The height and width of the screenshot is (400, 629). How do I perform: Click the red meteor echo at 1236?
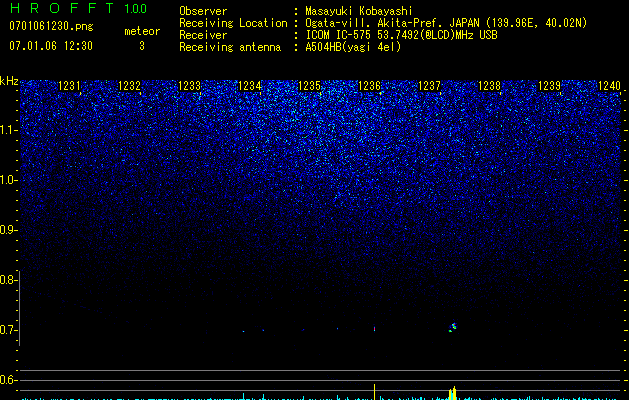374,329
